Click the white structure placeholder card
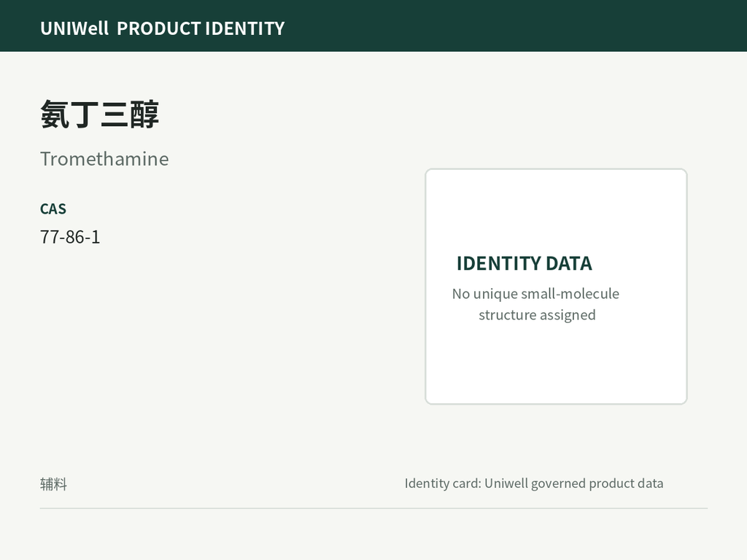This screenshot has width=747, height=560. (556, 286)
